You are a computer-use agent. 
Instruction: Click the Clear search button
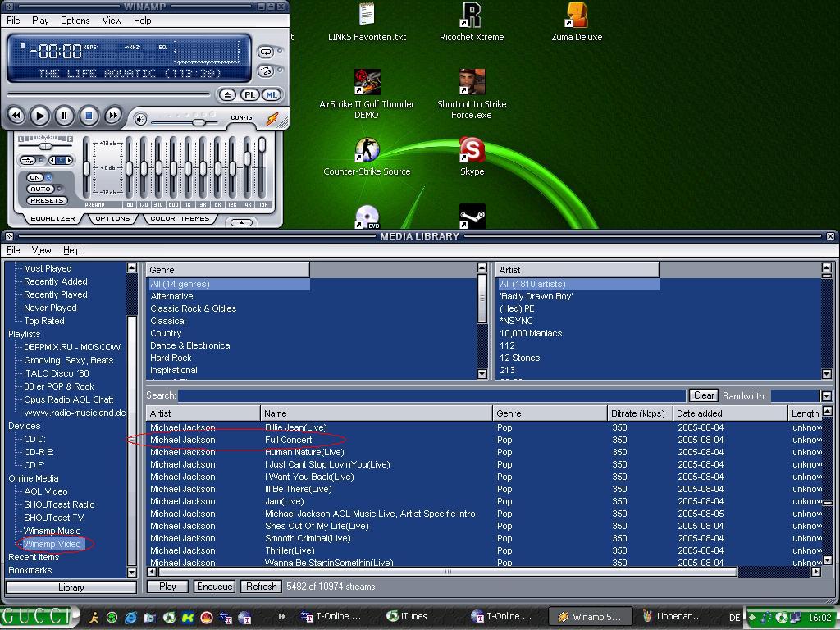pos(703,395)
